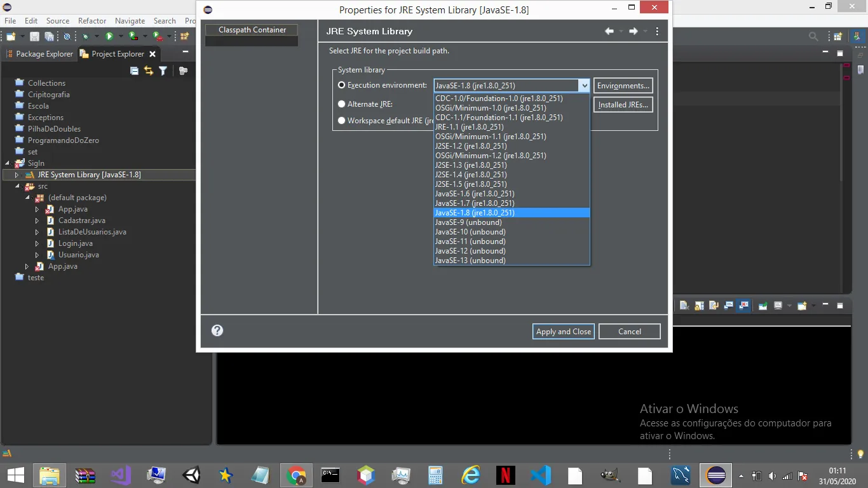This screenshot has width=868, height=488.
Task: Choose JavaSE-1.7 (jre1.8.0_251) from the list
Action: 512,203
